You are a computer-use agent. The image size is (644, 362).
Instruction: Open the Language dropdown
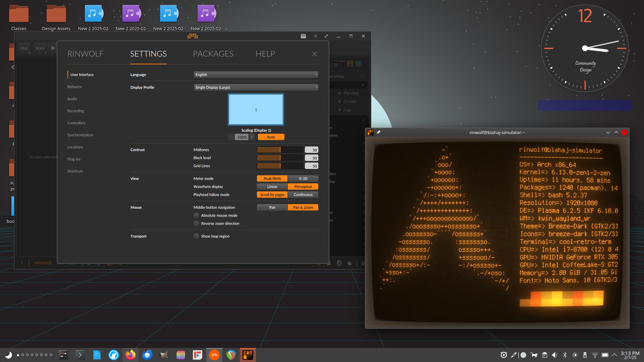[256, 75]
